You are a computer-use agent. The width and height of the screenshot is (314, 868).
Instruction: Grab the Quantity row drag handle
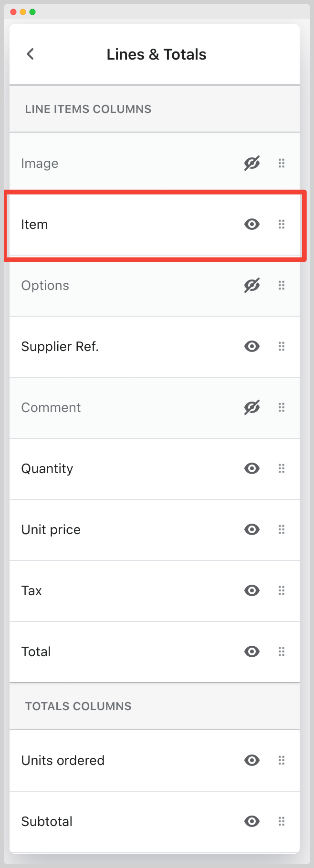tap(282, 468)
